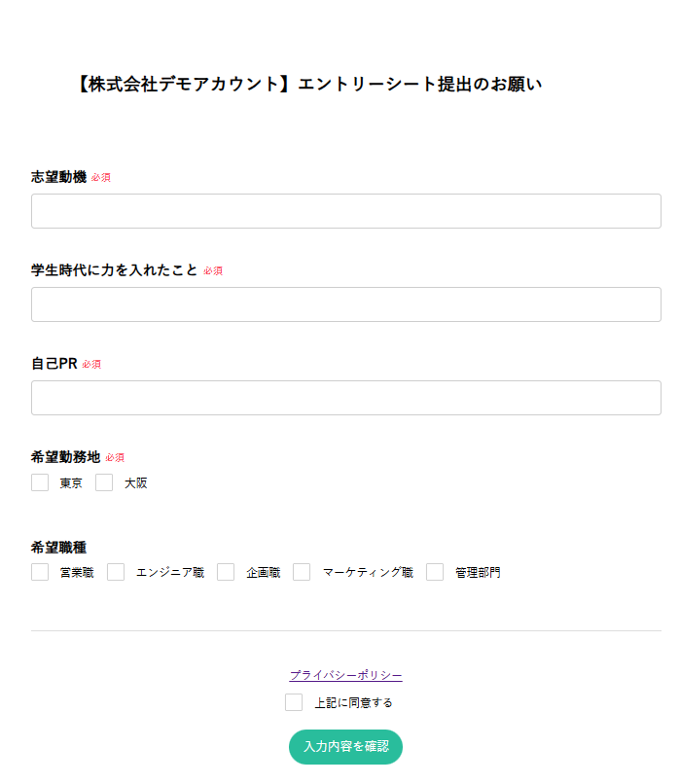The width and height of the screenshot is (680, 784).
Task: Tick the 大阪 location checkbox
Action: click(x=104, y=482)
